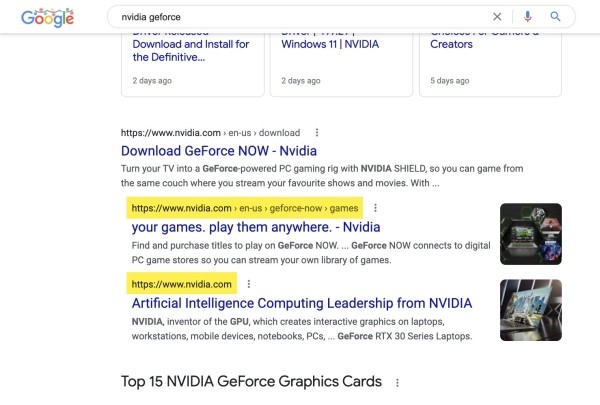
Task: Start voice search with microphone
Action: tap(527, 17)
